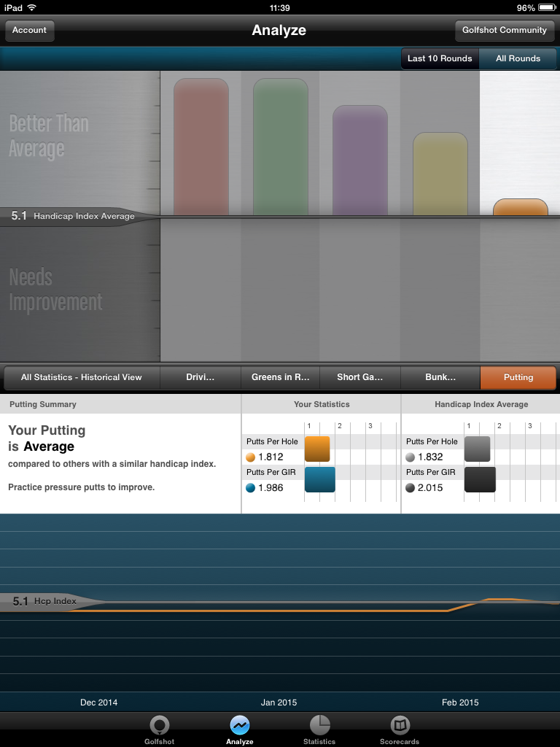
Task: Tap the orange Putting bar in chart
Action: pyautogui.click(x=520, y=207)
